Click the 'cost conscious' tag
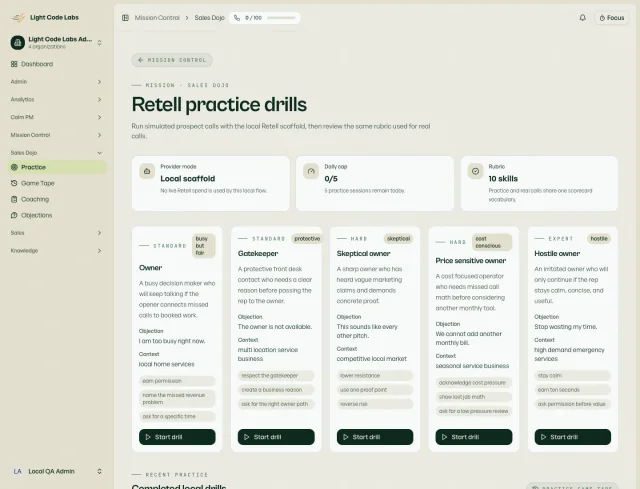This screenshot has width=640, height=489. pos(492,242)
